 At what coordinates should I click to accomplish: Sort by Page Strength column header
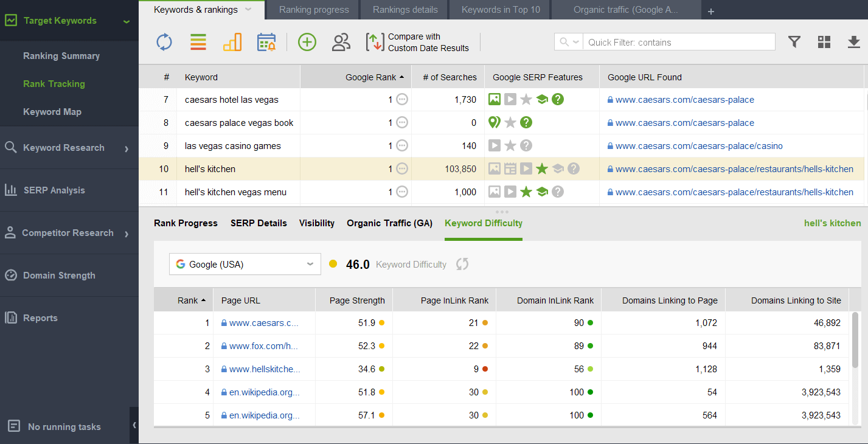354,300
